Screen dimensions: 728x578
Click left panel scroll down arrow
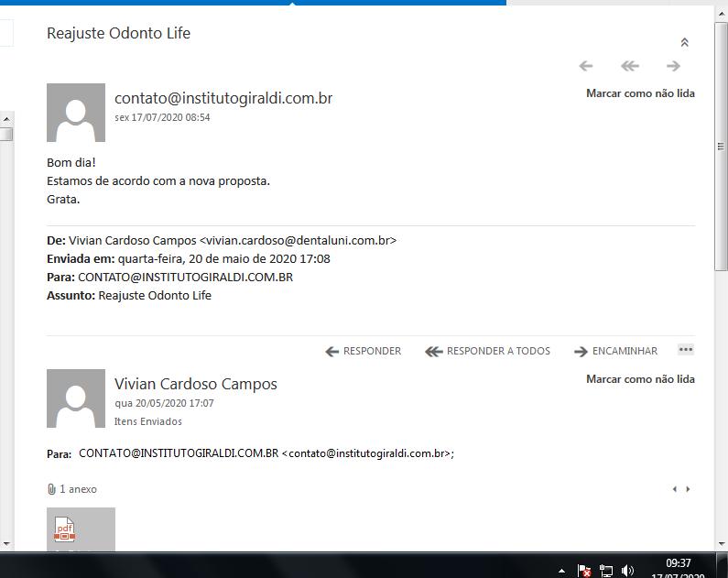pyautogui.click(x=6, y=543)
